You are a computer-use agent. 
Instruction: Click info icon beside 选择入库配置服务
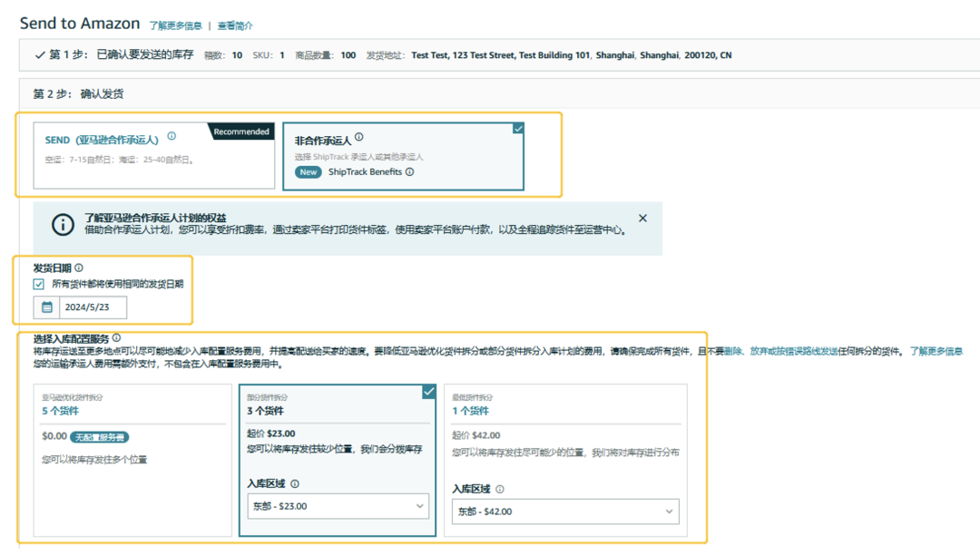(x=116, y=338)
